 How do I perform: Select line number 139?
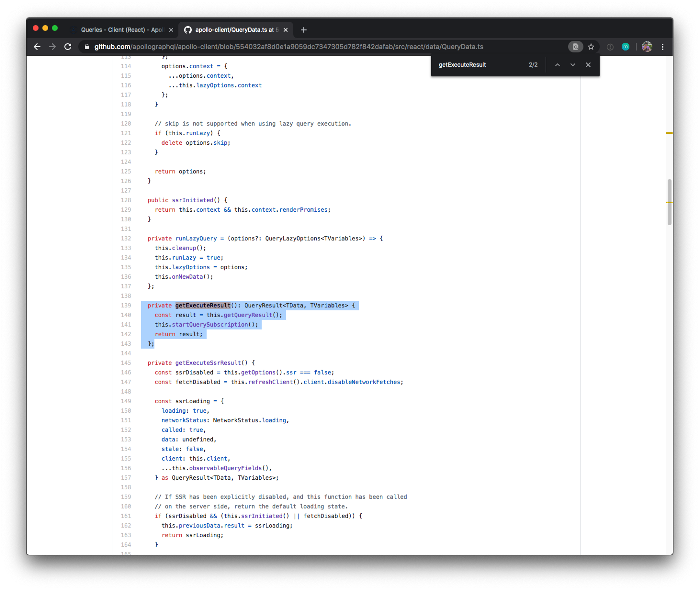coord(126,305)
